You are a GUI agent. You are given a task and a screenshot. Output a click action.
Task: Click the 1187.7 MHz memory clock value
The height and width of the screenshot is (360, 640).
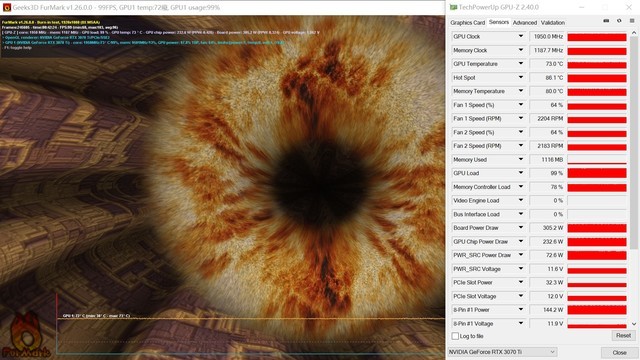548,50
